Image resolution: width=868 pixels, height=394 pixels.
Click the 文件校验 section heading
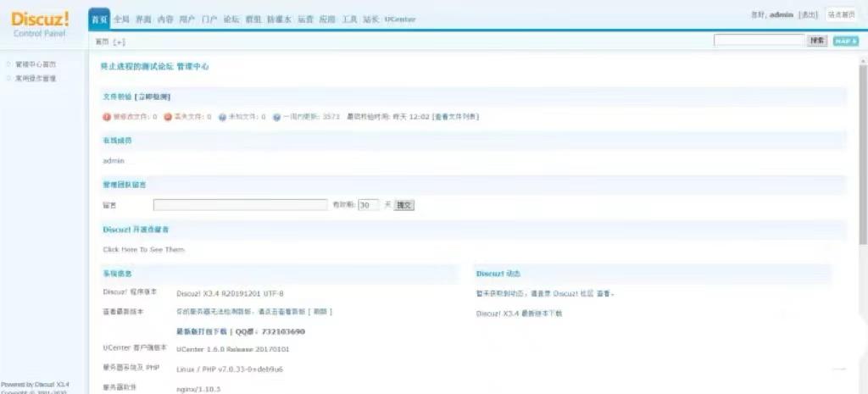(117, 97)
